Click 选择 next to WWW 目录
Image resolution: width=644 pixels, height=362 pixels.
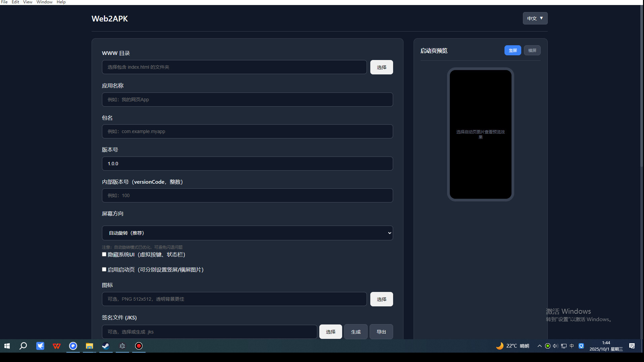381,67
